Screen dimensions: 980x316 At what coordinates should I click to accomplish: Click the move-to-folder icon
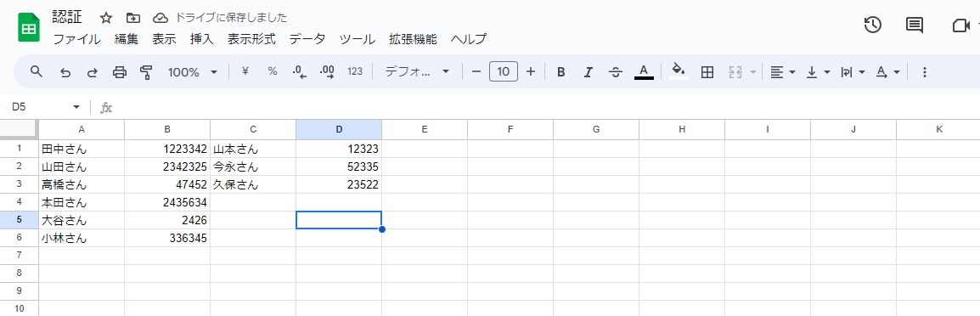(132, 18)
